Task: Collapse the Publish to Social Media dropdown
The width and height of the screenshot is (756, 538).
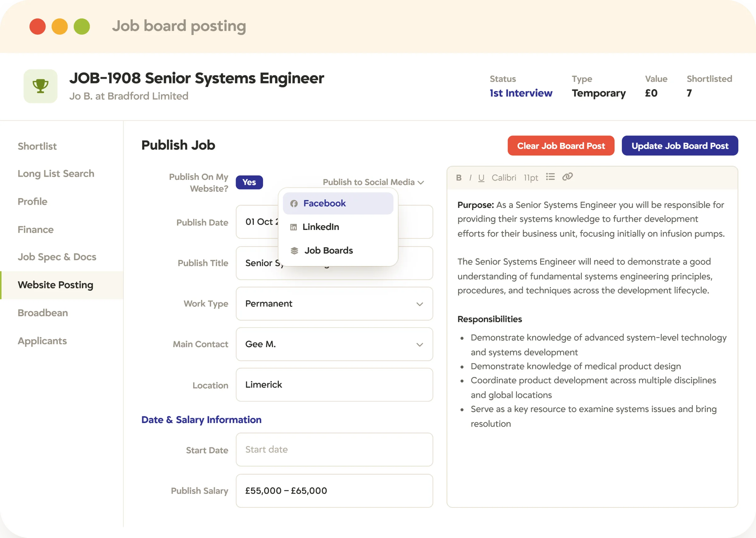Action: point(373,182)
